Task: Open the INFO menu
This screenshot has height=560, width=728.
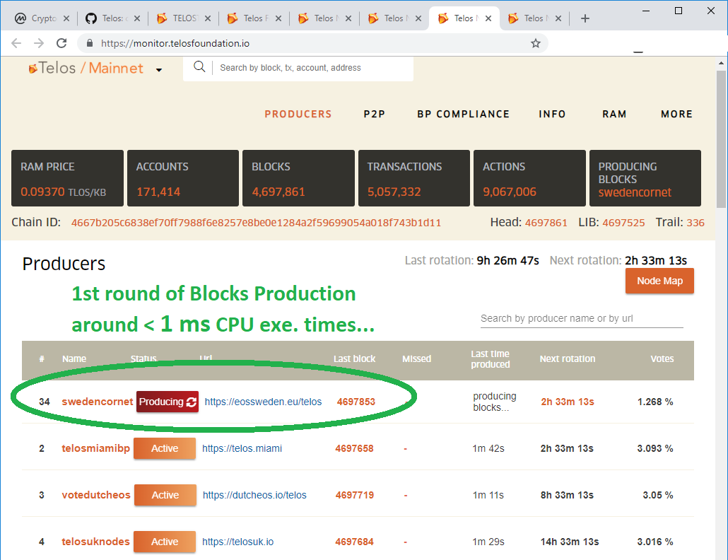Action: pos(552,115)
